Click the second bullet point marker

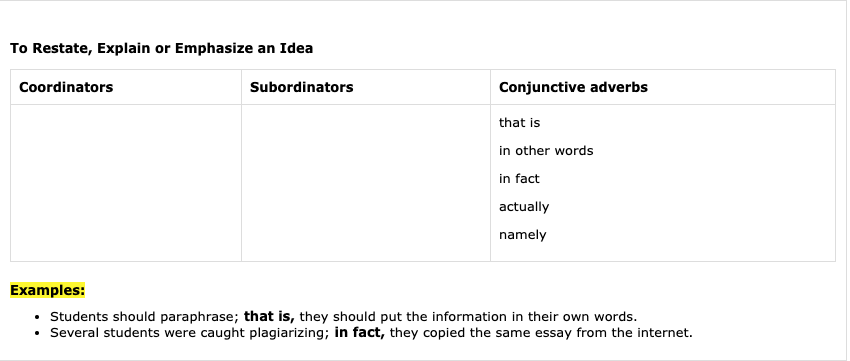click(37, 333)
